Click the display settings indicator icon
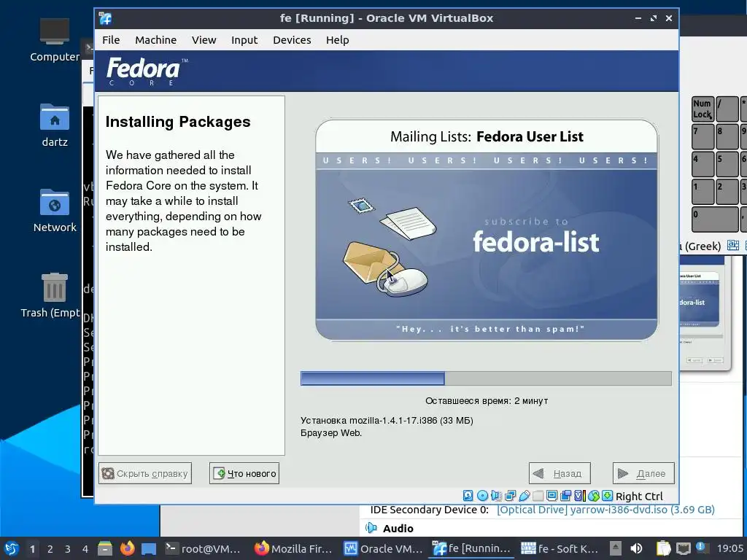The image size is (747, 560). point(551,496)
